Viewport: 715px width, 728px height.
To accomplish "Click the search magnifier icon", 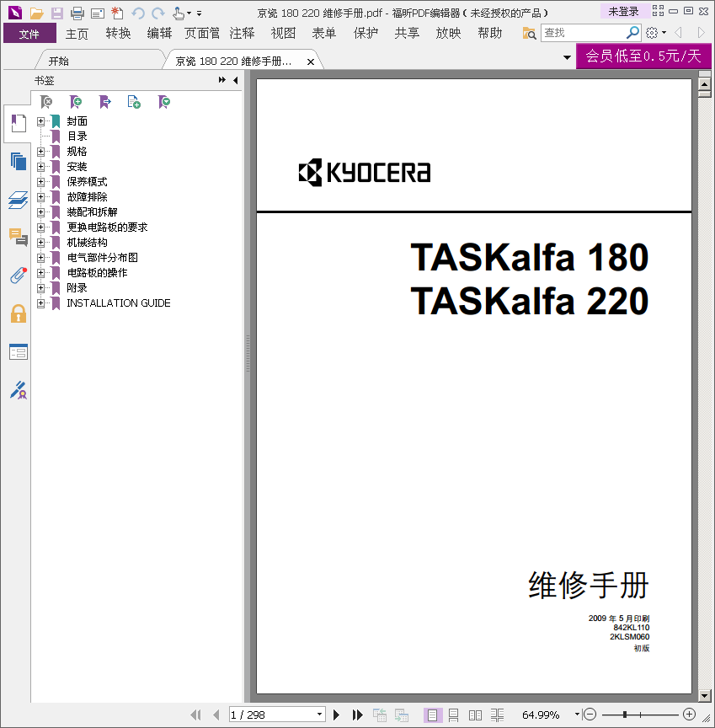I will click(632, 33).
